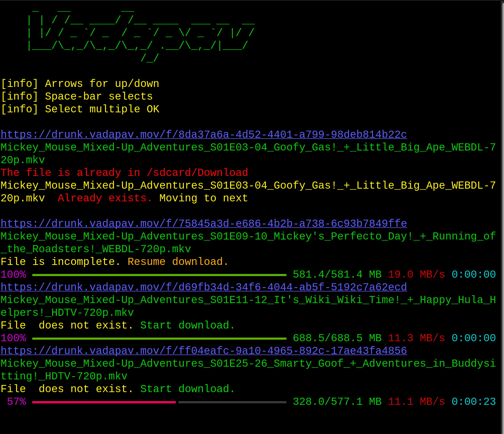Open the URL ending in 17ae43fa4856
Viewport: 504px width, 434px height.
pos(204,351)
